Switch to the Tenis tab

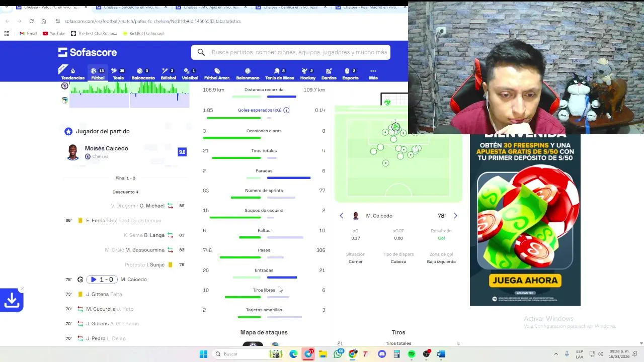click(x=118, y=74)
